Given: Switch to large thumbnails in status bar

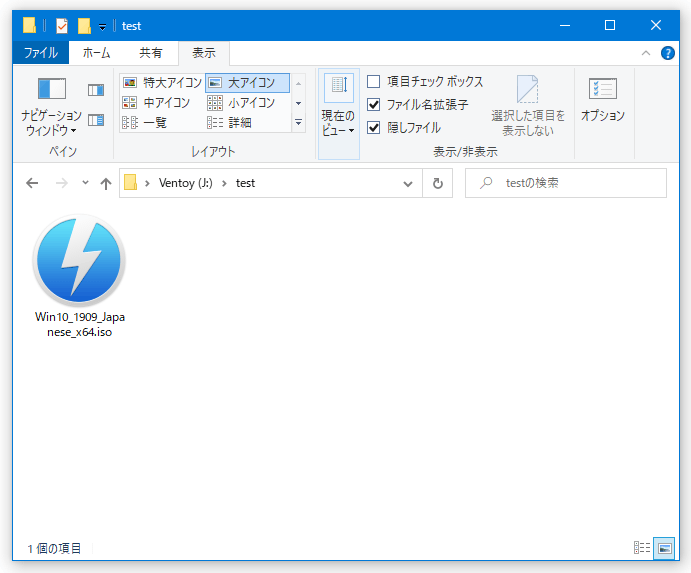Looking at the screenshot, I should click(x=664, y=548).
